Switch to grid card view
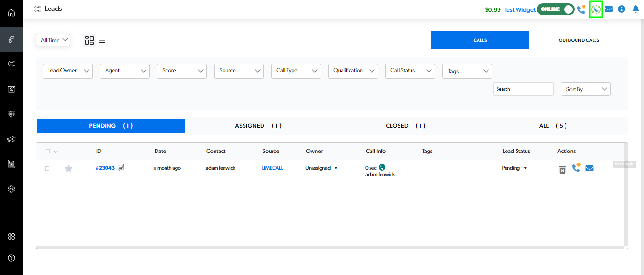Screen dimensions: 644x275 tap(89, 40)
